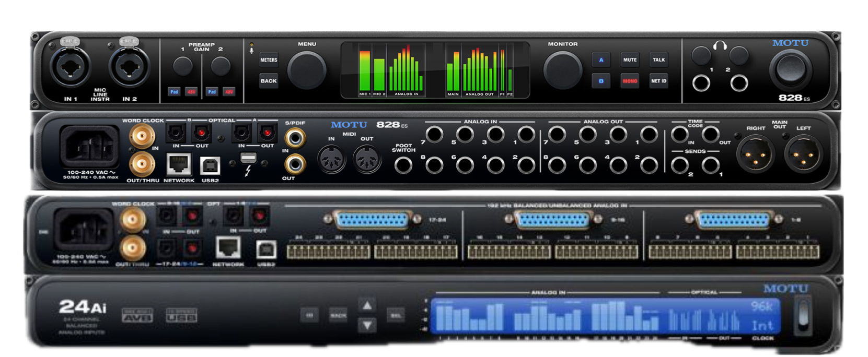Screen dimensions: 868x357
Task: Click the headphone 1 volume knob
Action: click(x=701, y=55)
